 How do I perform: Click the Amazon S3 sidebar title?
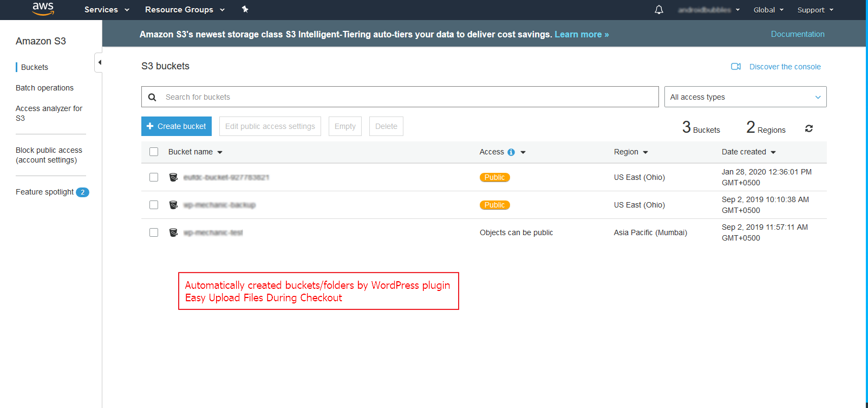(41, 41)
